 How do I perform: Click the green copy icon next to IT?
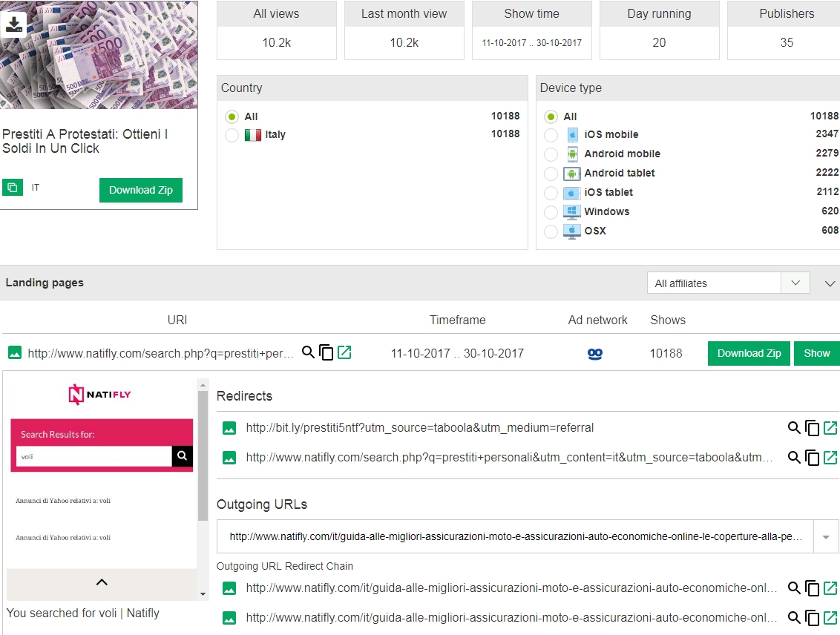coord(13,188)
